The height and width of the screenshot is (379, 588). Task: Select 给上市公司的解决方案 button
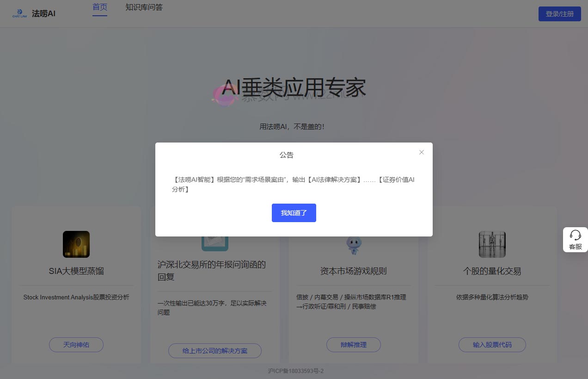click(x=214, y=350)
